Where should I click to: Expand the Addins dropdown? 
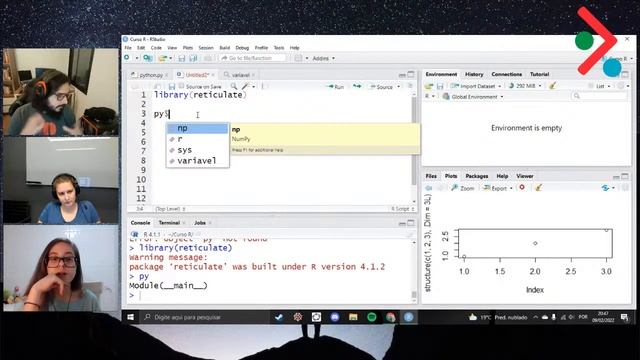323,58
